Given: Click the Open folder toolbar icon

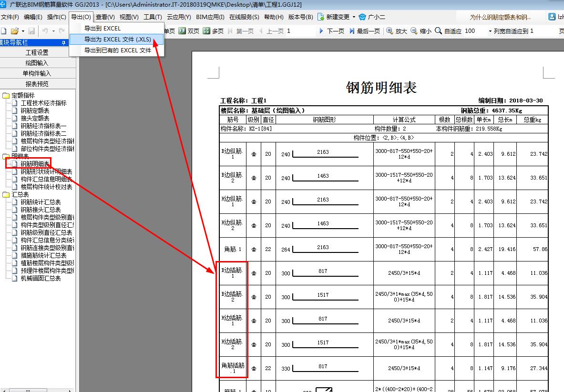Looking at the screenshot, I should pyautogui.click(x=14, y=31).
